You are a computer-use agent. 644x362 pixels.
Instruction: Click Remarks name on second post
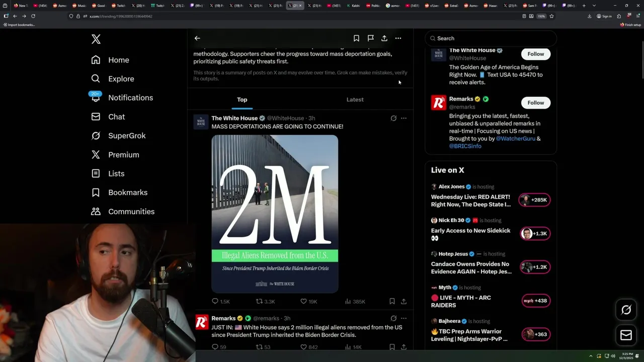(x=223, y=318)
